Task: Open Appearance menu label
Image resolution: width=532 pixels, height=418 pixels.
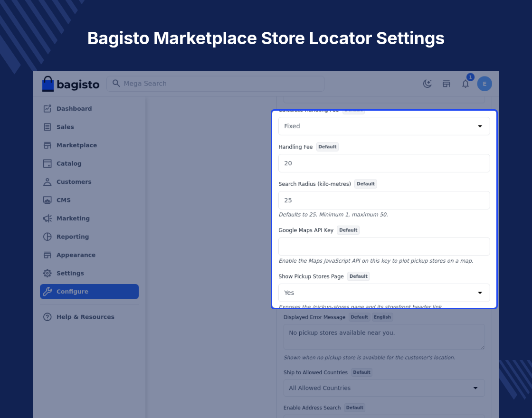Action: click(x=76, y=255)
